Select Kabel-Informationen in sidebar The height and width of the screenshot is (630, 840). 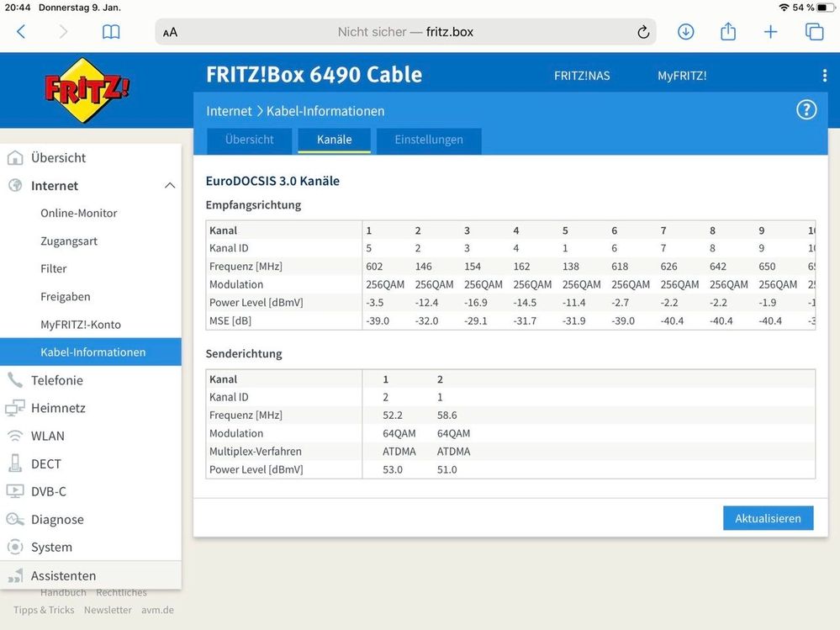[x=91, y=352]
